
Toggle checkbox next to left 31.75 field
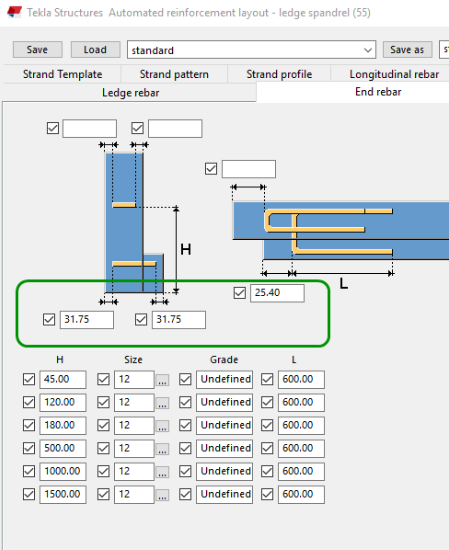(x=49, y=320)
